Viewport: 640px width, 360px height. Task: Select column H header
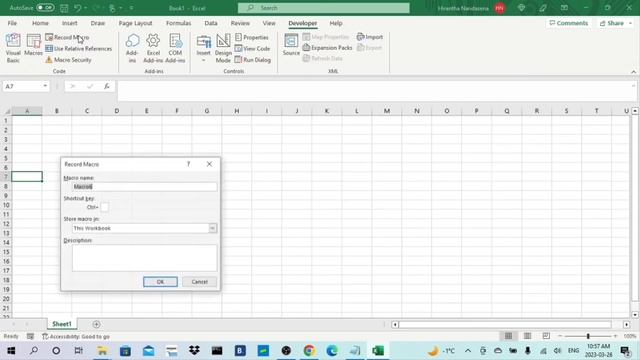(x=237, y=111)
